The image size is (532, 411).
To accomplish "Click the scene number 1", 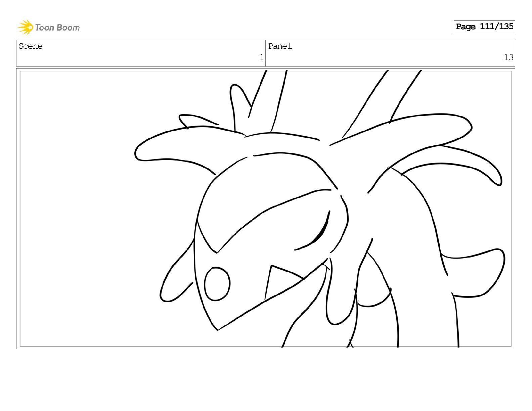I will pyautogui.click(x=261, y=57).
